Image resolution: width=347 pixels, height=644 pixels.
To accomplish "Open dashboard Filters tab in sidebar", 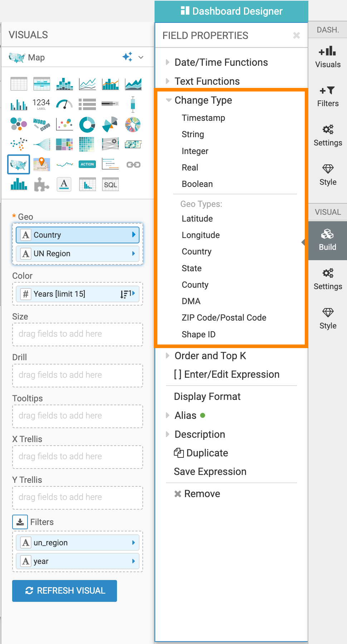I will click(x=328, y=96).
